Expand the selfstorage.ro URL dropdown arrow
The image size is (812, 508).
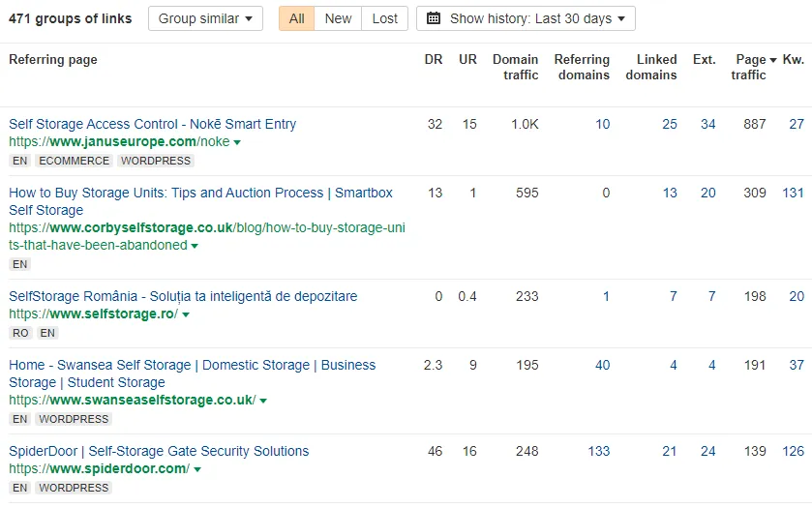coord(186,314)
